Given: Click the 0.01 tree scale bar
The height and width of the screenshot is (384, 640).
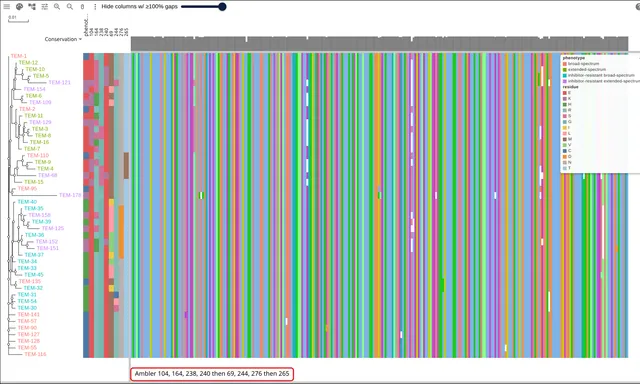Looking at the screenshot, I should point(18,19).
